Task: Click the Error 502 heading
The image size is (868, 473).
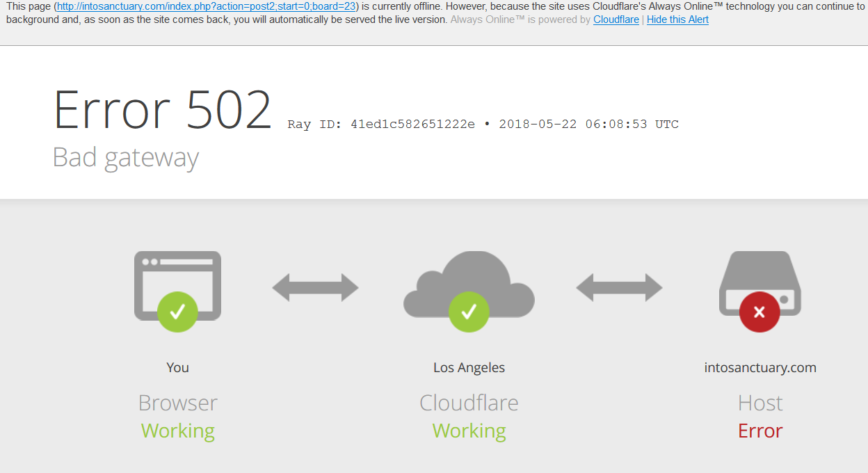Action: click(x=163, y=110)
